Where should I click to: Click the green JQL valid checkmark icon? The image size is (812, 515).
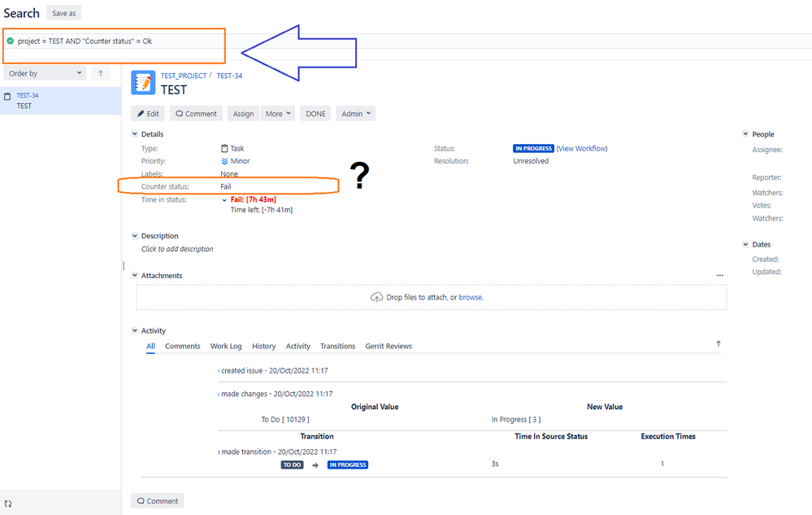coord(11,41)
